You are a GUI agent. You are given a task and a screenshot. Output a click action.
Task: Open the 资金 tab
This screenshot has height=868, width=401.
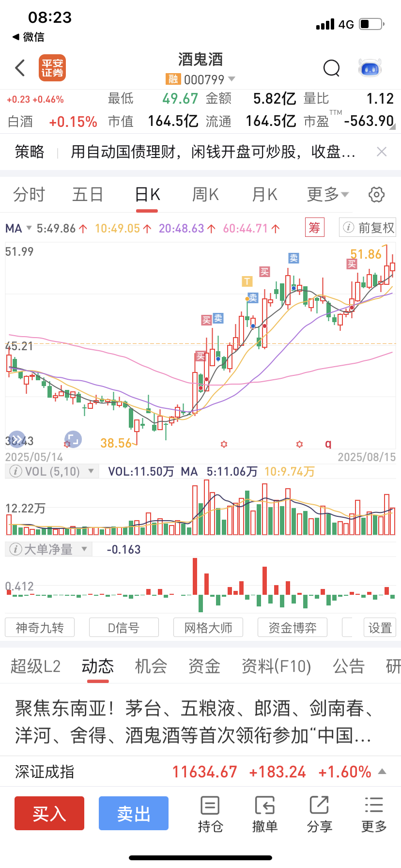[204, 666]
